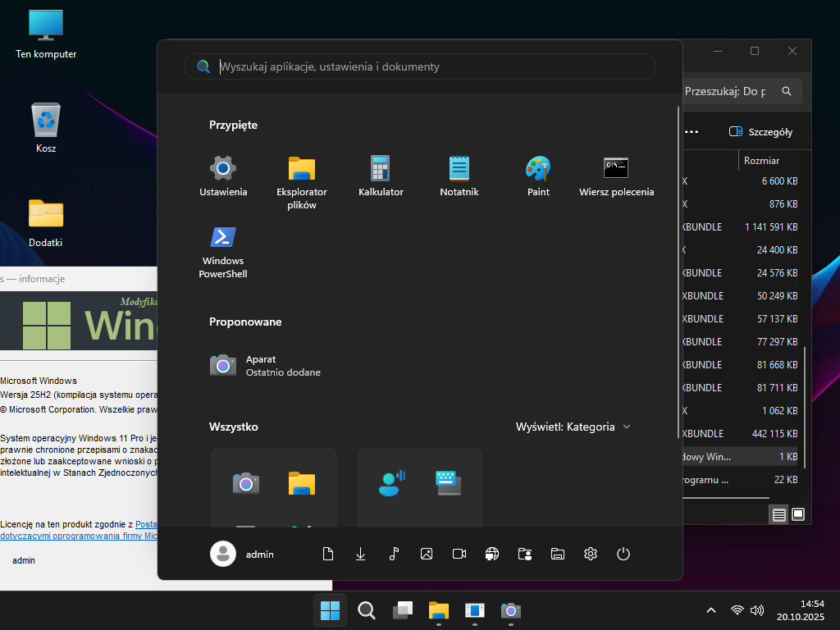Open Paint from pinned apps
The height and width of the screenshot is (630, 840).
pyautogui.click(x=538, y=176)
